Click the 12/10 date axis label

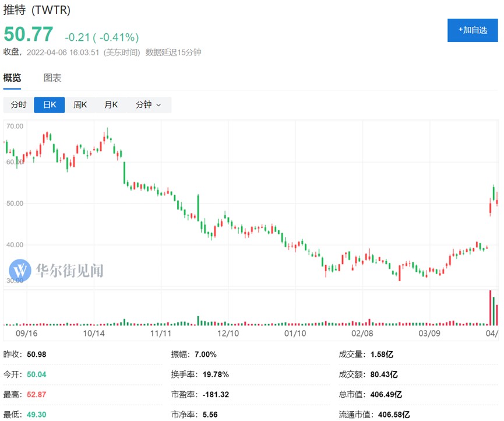pos(227,334)
